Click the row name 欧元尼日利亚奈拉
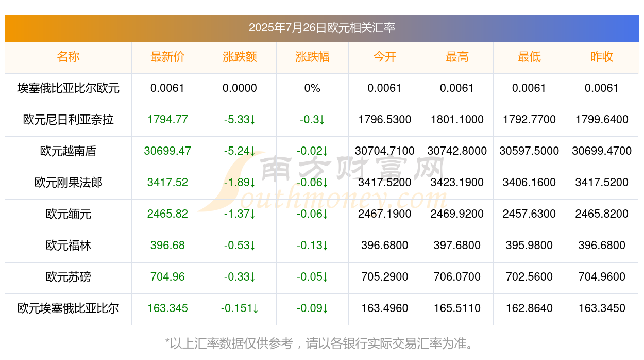 pos(68,120)
